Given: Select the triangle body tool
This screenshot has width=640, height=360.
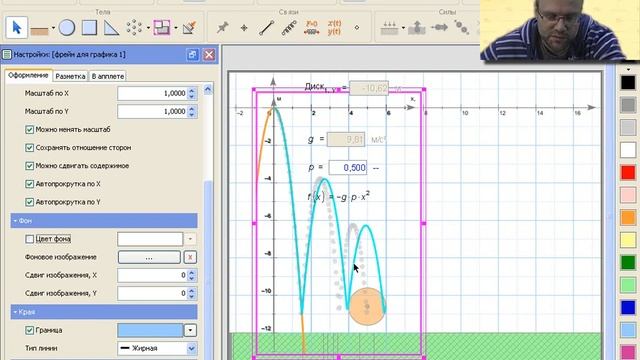Looking at the screenshot, I should tap(111, 28).
